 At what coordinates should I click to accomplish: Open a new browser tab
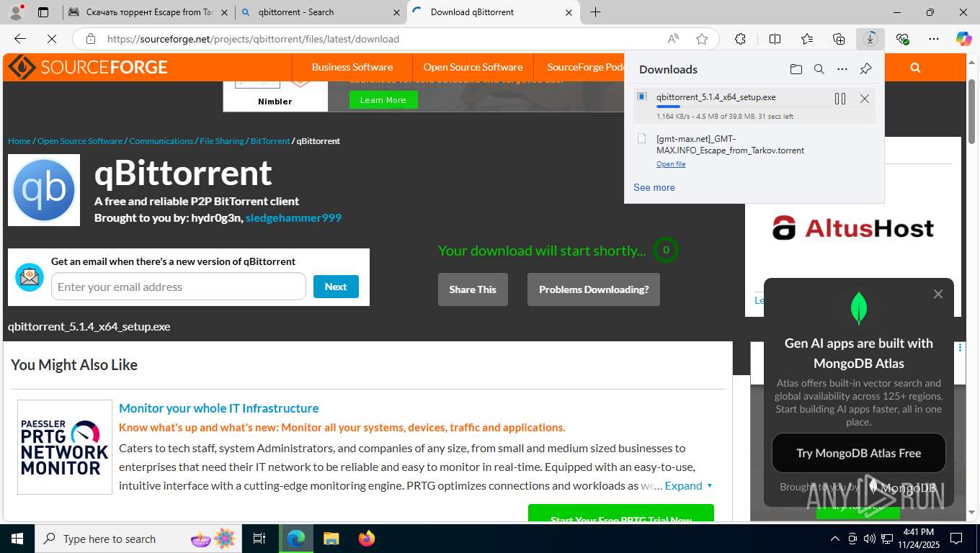(596, 12)
